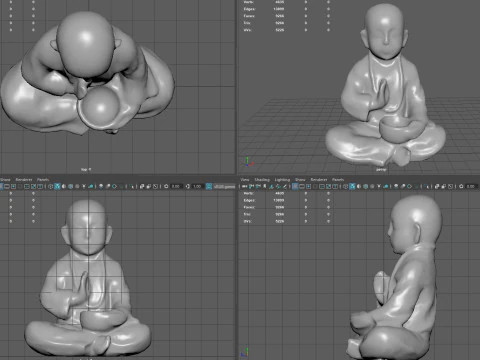Click Use All Lights in front view panel

(84, 186)
